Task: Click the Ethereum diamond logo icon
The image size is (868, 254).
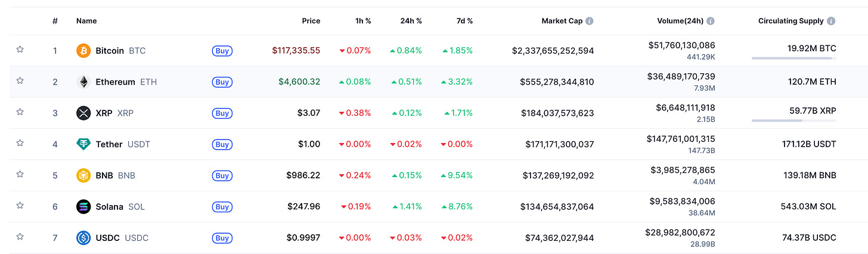Action: 83,82
